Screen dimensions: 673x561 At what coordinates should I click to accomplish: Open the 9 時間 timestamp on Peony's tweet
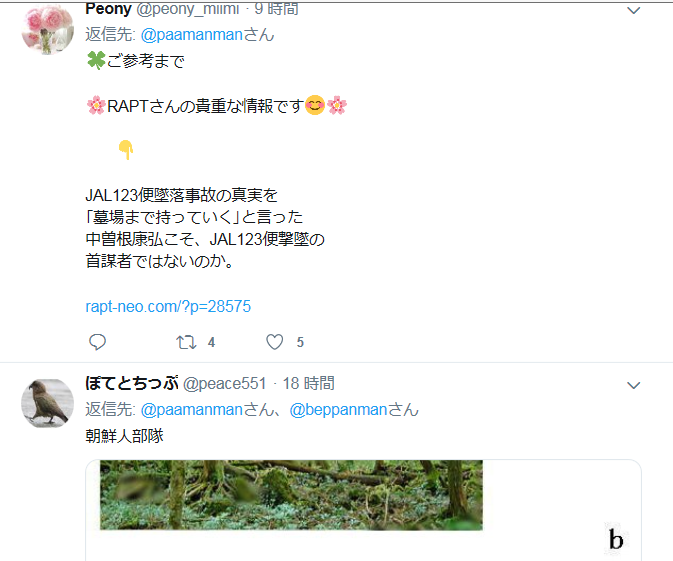click(276, 9)
